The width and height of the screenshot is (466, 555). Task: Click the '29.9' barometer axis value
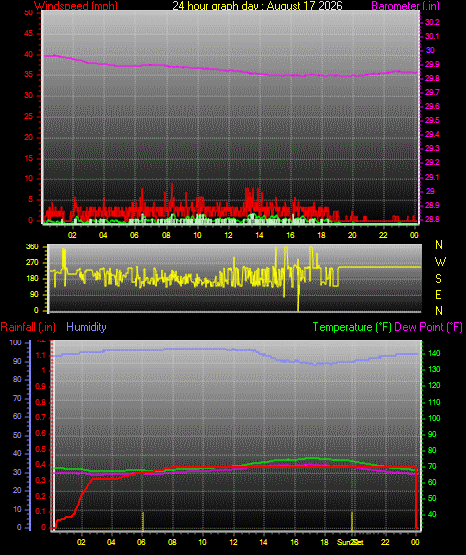coord(432,64)
